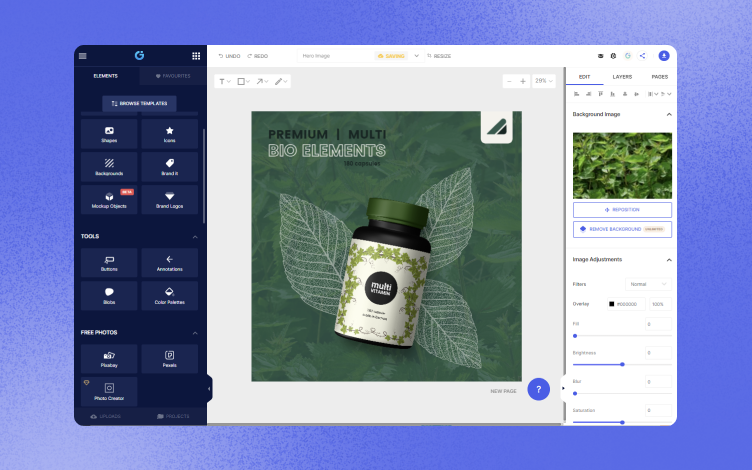Zoom in with the plus button
Viewport: 752px width, 470px height.
click(x=523, y=82)
